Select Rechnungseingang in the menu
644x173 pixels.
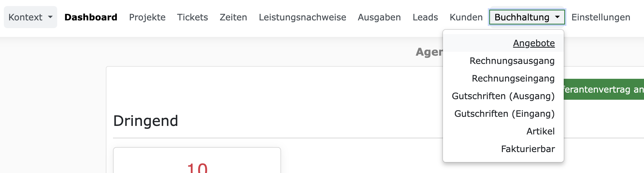click(513, 79)
